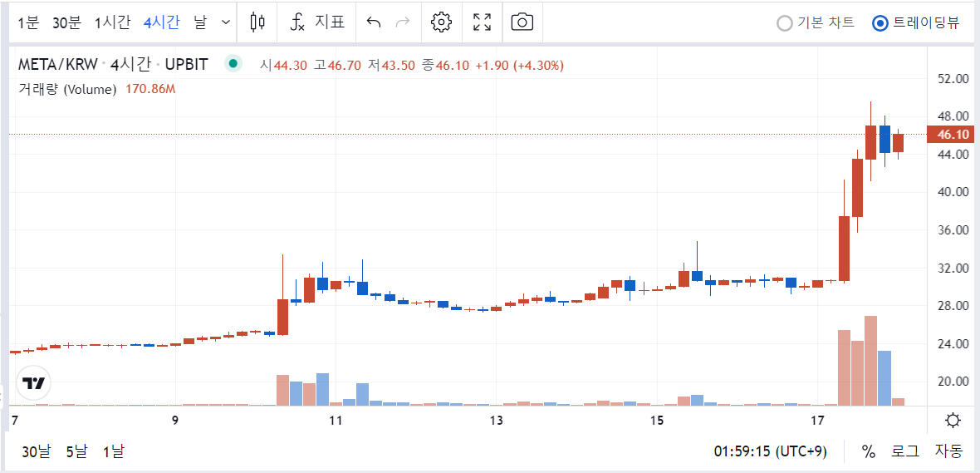Set date range to 5날
Image resolution: width=980 pixels, height=473 pixels.
click(77, 451)
